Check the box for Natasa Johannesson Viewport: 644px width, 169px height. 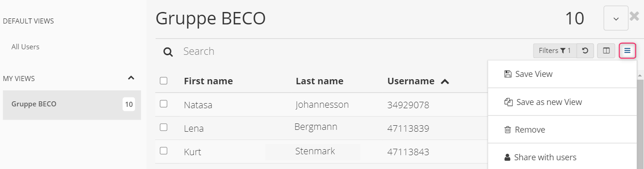(x=163, y=104)
